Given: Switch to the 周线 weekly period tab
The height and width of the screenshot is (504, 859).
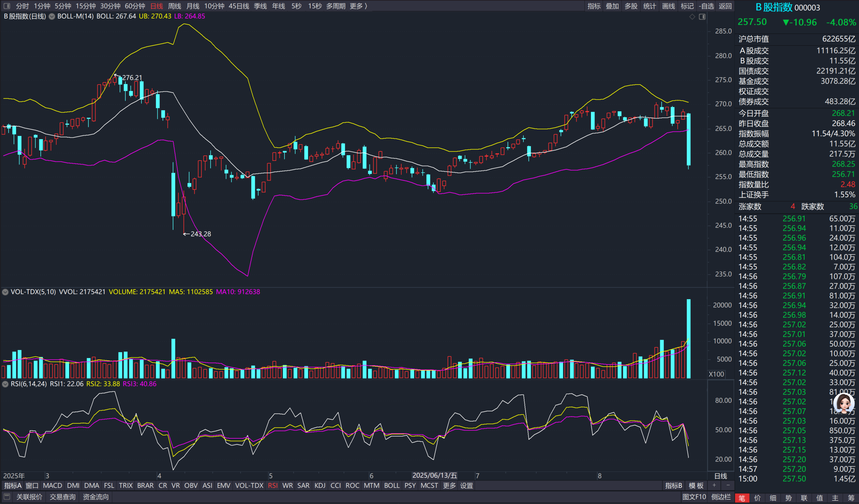Looking at the screenshot, I should (175, 6).
